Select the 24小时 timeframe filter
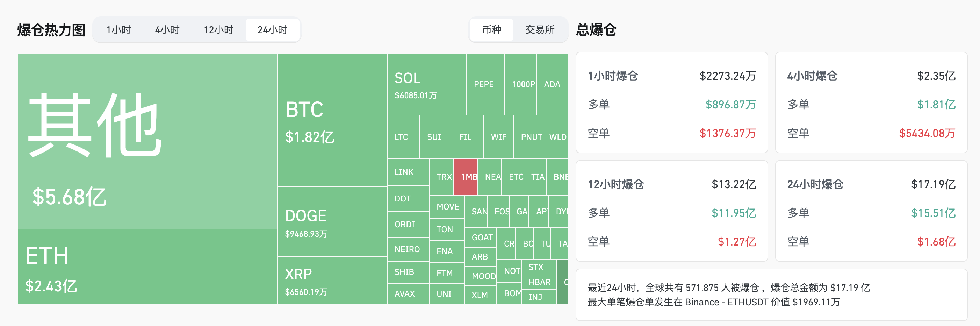Screen dimensions: 980x326 (272, 30)
